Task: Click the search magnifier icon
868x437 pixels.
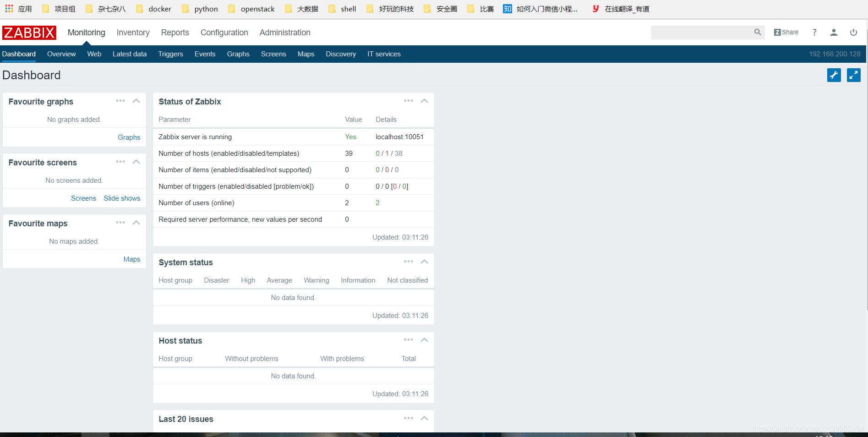Action: point(758,32)
